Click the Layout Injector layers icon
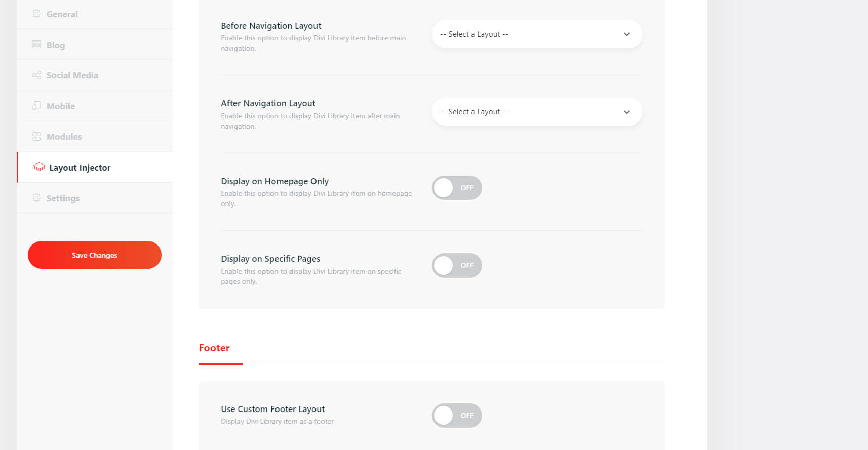 click(x=39, y=167)
